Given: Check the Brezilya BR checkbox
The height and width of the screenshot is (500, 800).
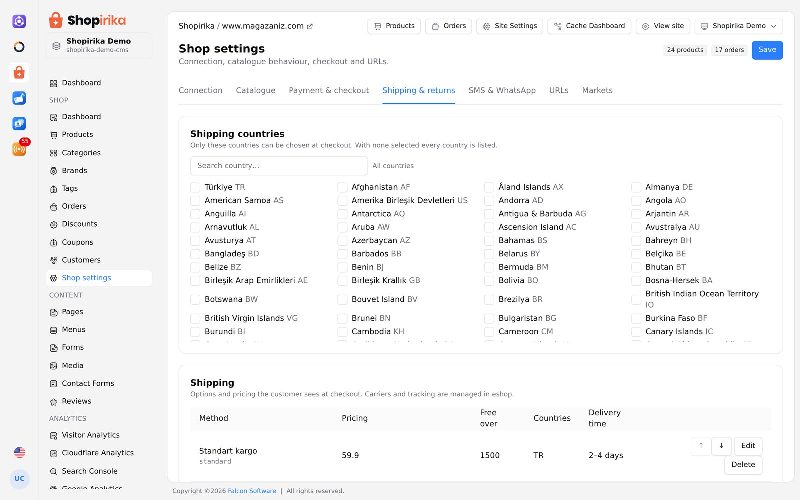Looking at the screenshot, I should [x=489, y=299].
